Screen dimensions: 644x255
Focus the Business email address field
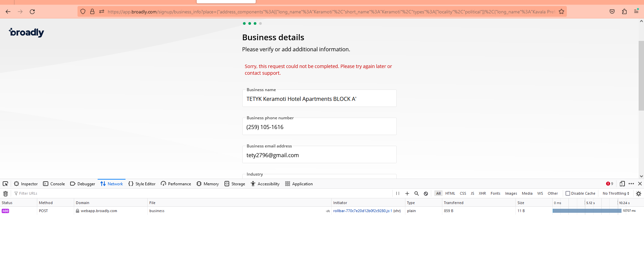[x=319, y=155]
